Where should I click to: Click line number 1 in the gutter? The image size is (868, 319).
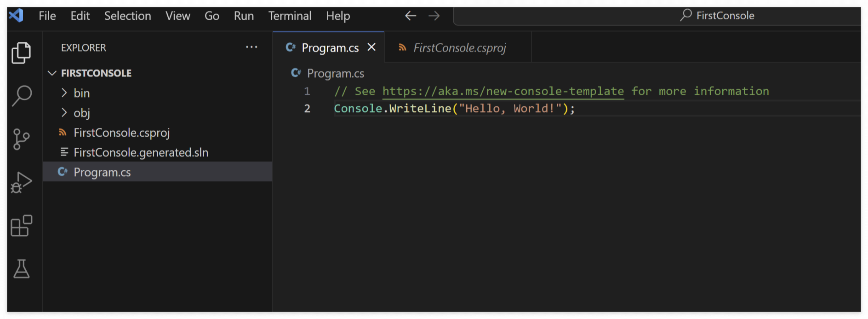pyautogui.click(x=307, y=91)
